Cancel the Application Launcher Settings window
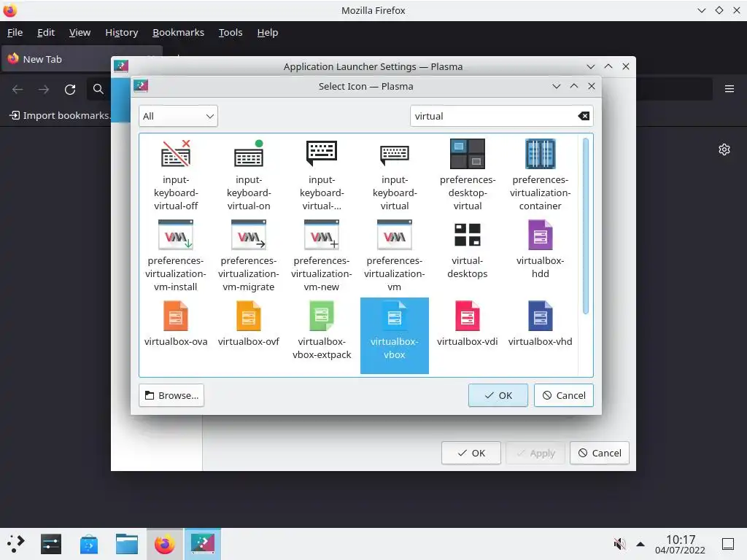Viewport: 747px width, 560px height. 600,453
